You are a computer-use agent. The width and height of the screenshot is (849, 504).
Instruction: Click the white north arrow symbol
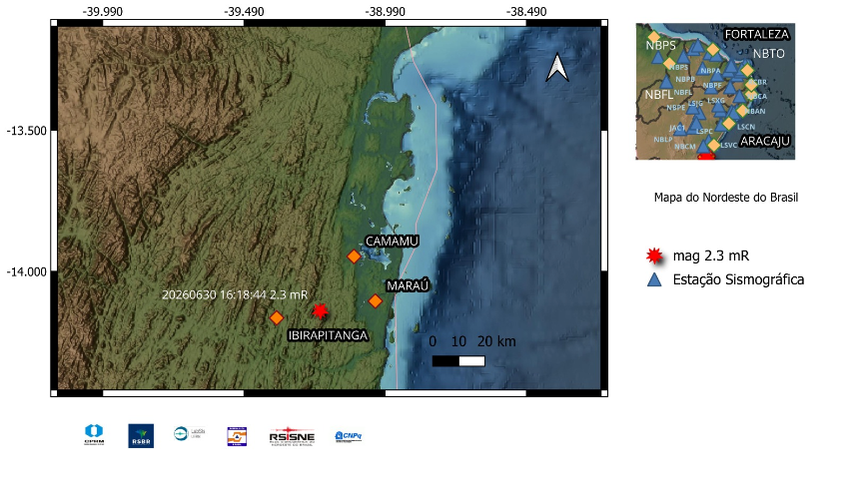pos(556,68)
